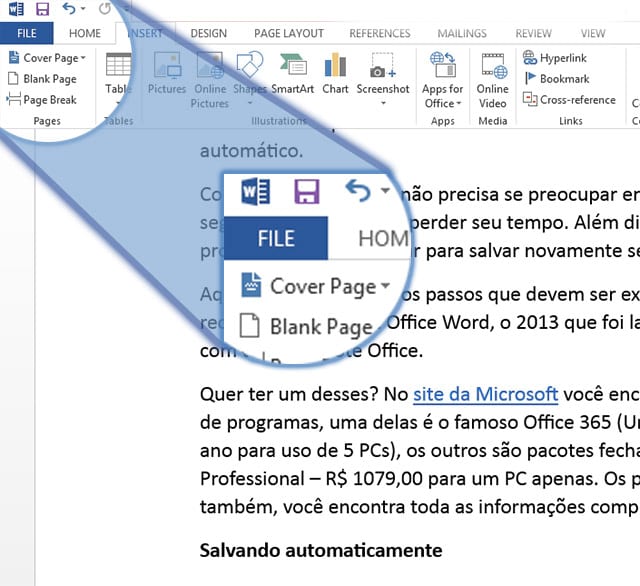Save document using quick access toolbar Save icon

point(42,9)
